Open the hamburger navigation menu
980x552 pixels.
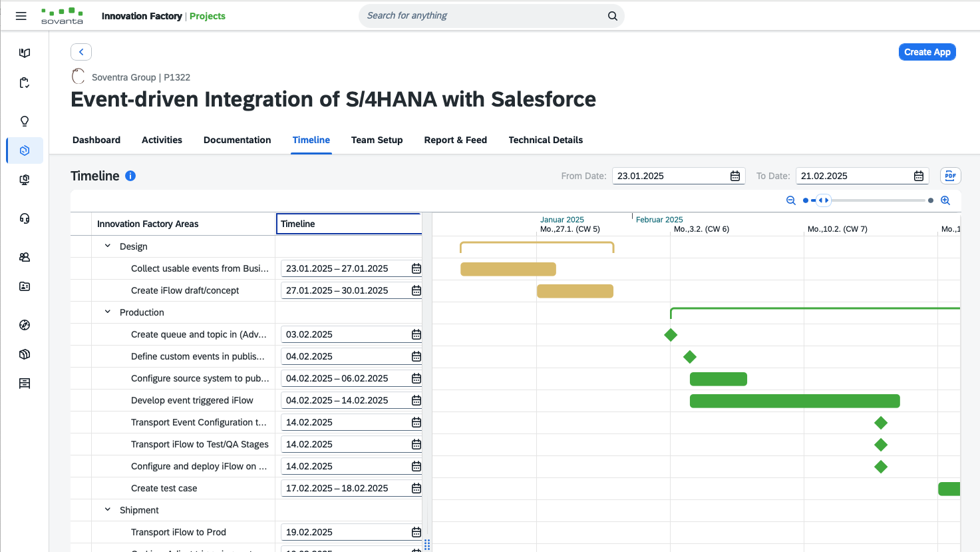(21, 16)
